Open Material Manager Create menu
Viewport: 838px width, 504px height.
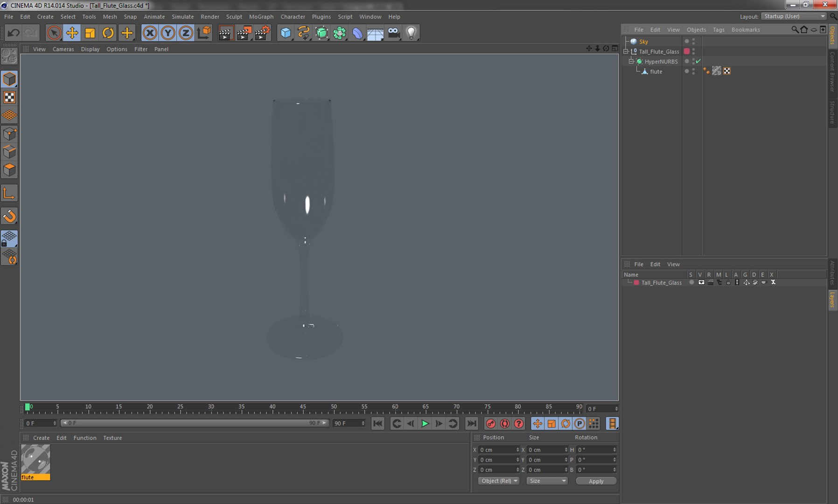(x=41, y=438)
